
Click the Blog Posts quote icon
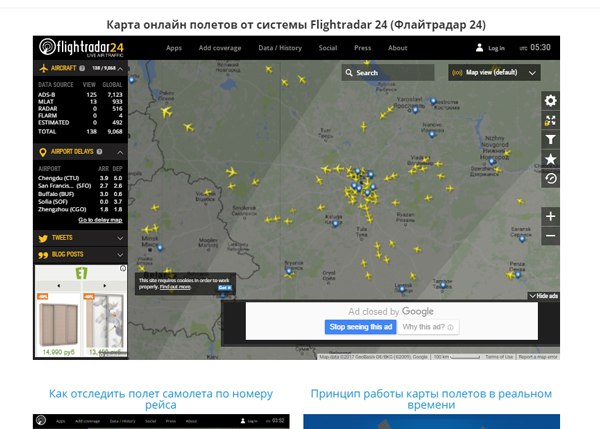pos(43,255)
